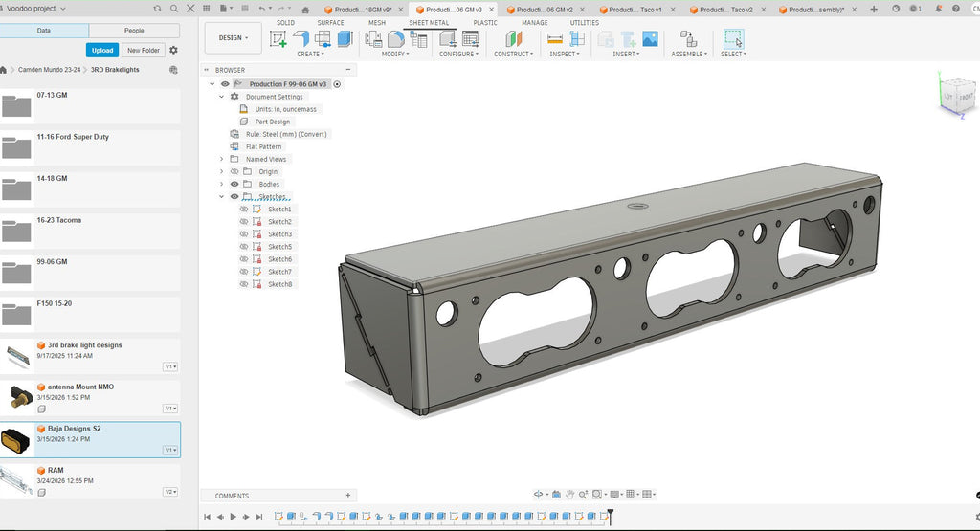The height and width of the screenshot is (531, 980).
Task: Show the Origin folder via its eye
Action: click(x=234, y=172)
